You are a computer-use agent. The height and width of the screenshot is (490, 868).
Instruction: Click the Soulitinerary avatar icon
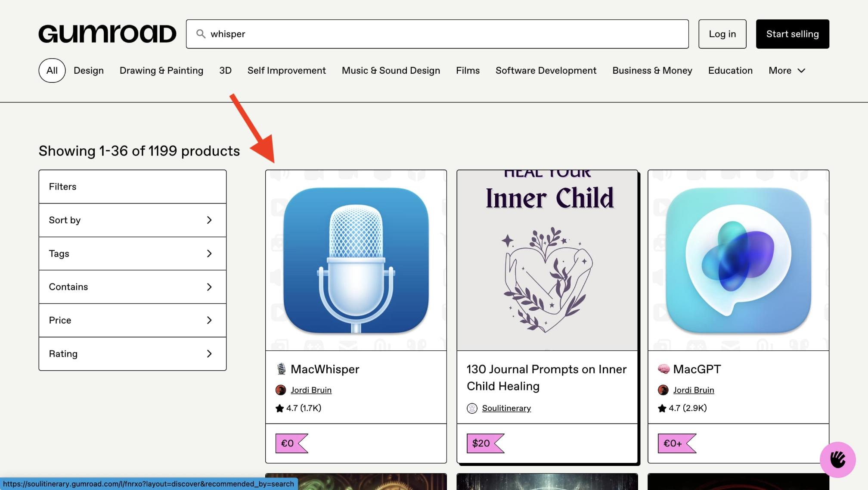point(472,408)
